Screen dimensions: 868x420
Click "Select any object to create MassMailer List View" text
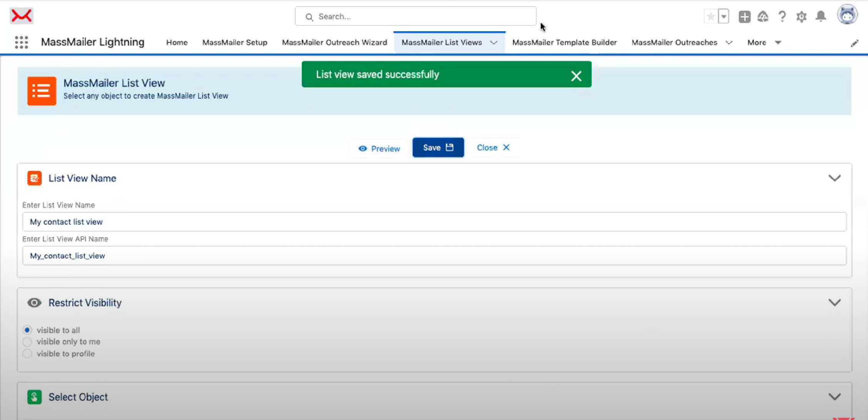[146, 96]
